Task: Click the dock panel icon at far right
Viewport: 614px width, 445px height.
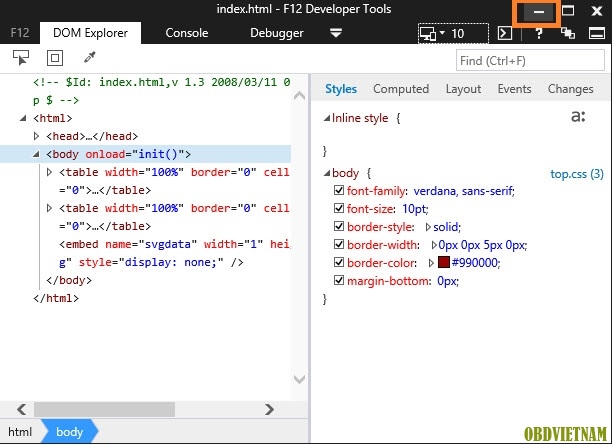Action: (x=597, y=34)
